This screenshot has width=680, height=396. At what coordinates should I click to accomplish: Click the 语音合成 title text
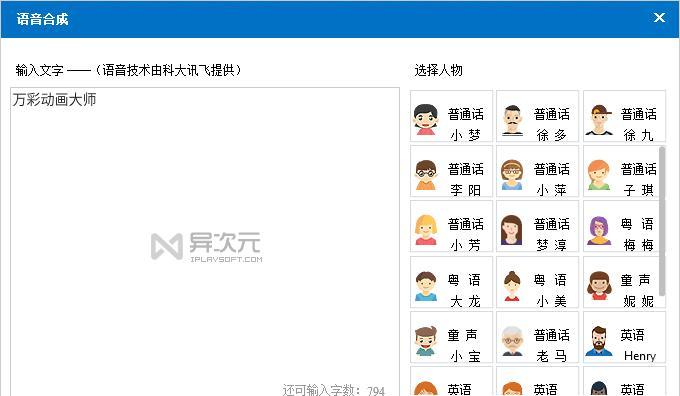[42, 19]
